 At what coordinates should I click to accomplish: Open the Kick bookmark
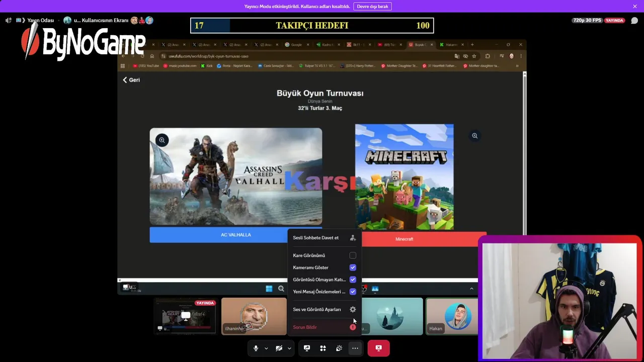pos(207,66)
